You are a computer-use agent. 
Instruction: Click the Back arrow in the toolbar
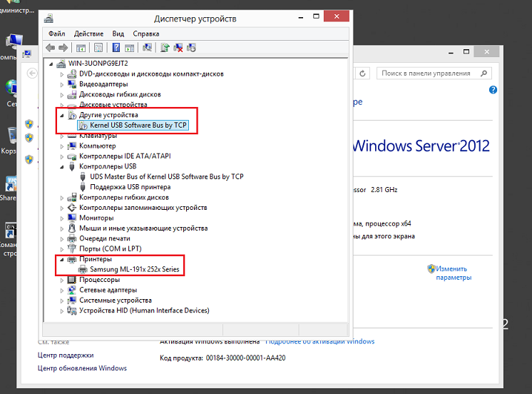click(50, 48)
